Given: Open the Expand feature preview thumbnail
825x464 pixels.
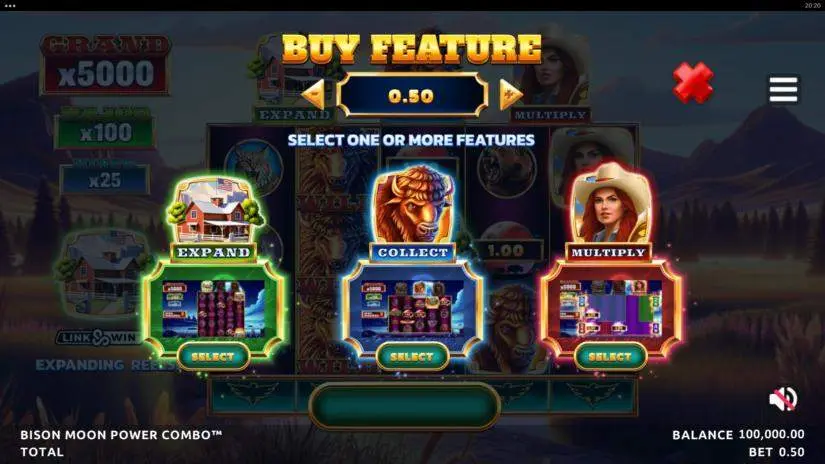Looking at the screenshot, I should [214, 308].
